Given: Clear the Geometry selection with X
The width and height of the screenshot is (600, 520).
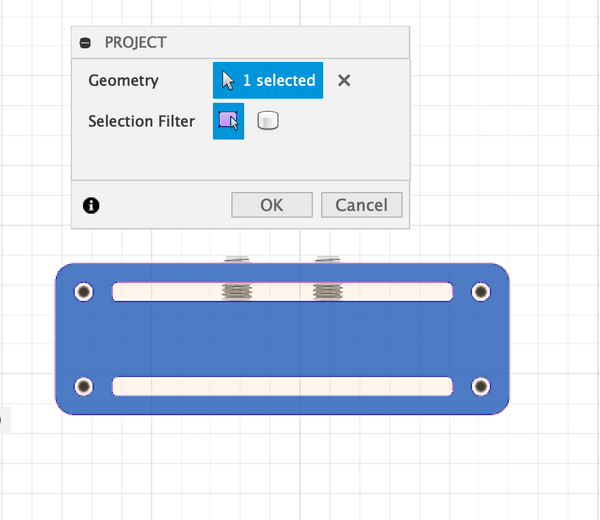Looking at the screenshot, I should pos(344,80).
